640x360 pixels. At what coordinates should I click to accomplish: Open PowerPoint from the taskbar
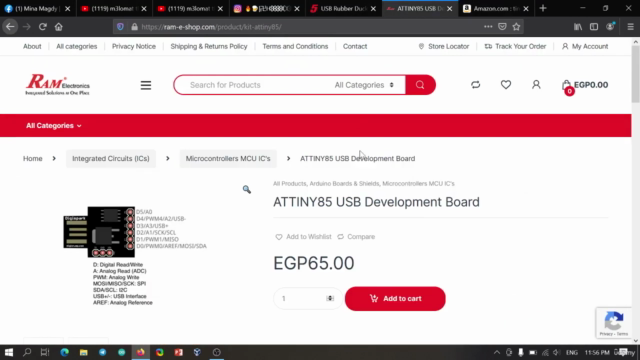click(x=178, y=352)
